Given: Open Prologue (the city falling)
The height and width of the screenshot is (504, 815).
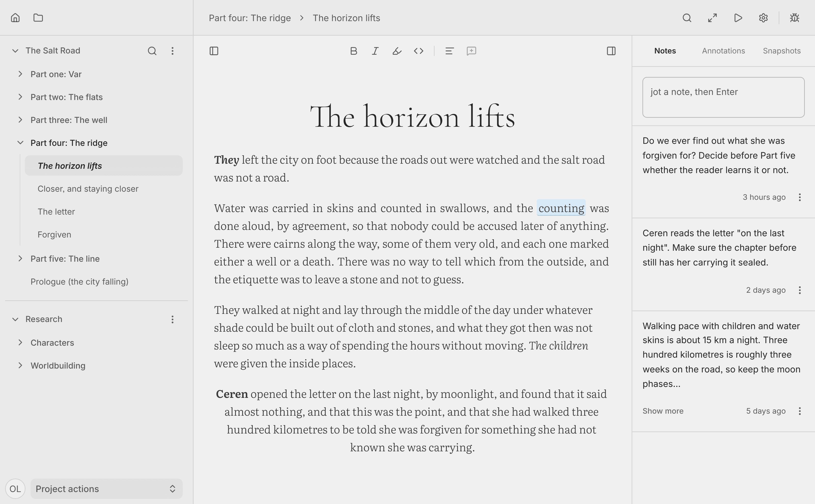Looking at the screenshot, I should click(79, 282).
